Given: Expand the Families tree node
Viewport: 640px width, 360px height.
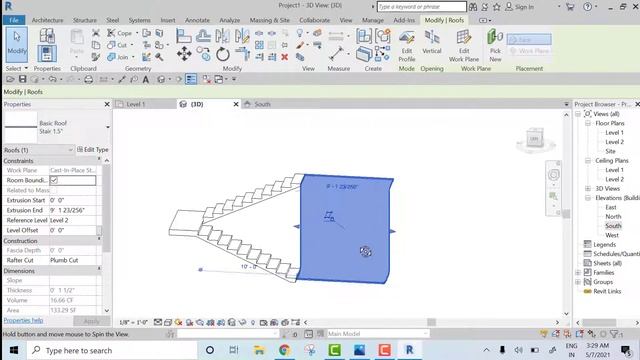Looking at the screenshot, I should 578,272.
